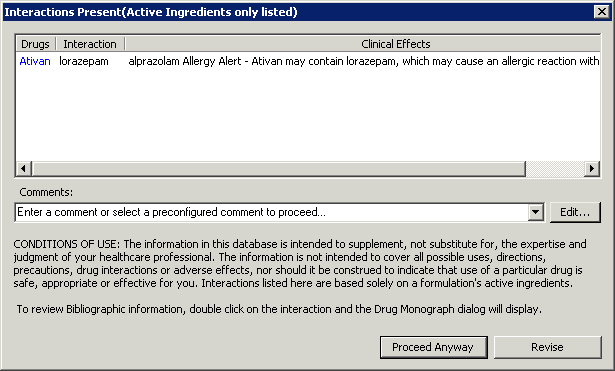Viewport: 615px width, 371px height.
Task: Click the empty scrollbar track right of thumb
Action: click(555, 169)
